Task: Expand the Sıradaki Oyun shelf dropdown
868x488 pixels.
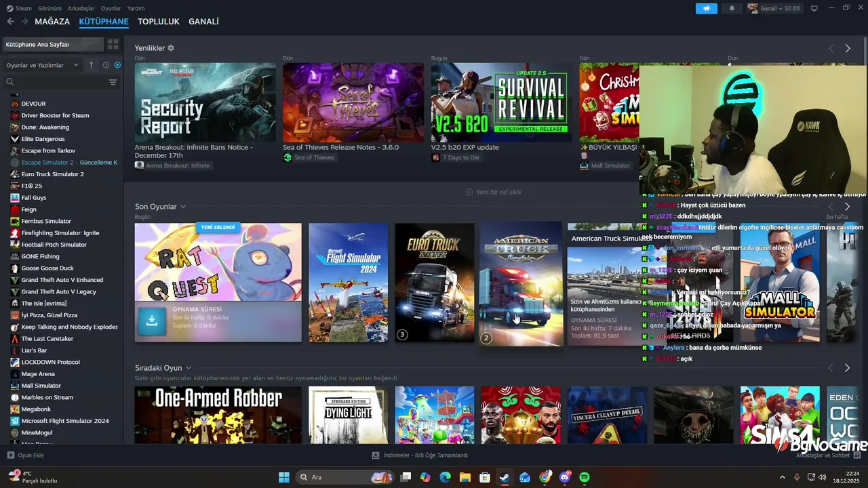Action: coord(189,368)
